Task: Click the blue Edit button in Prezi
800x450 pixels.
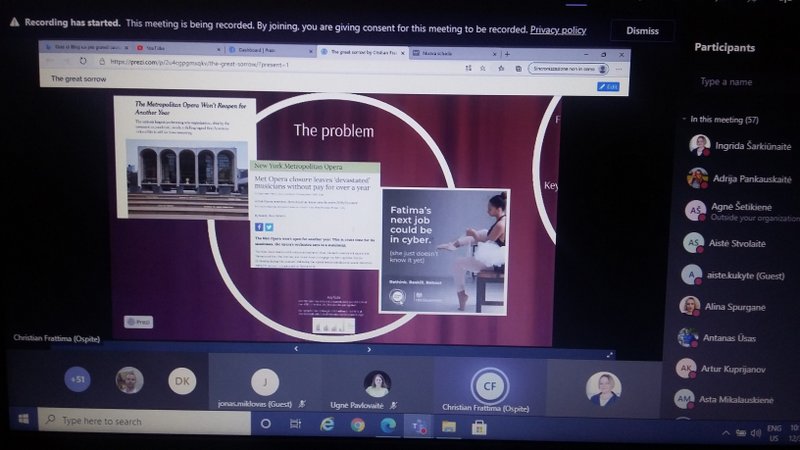Action: pyautogui.click(x=608, y=87)
